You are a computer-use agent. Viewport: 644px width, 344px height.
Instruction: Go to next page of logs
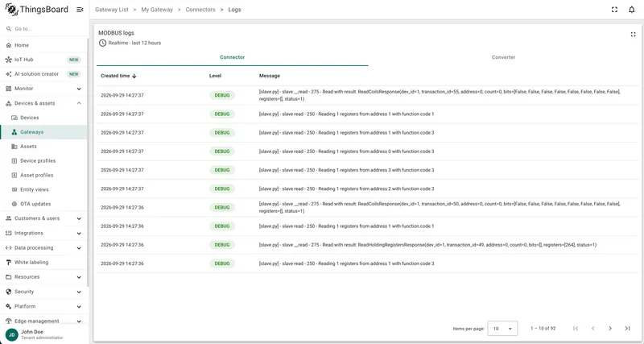pyautogui.click(x=610, y=329)
